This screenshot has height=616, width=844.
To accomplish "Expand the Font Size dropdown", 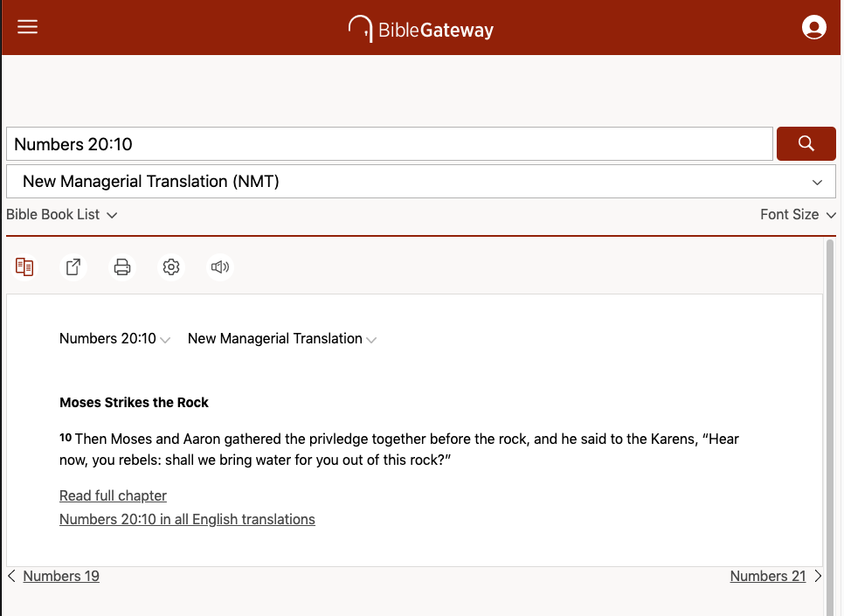I will (x=798, y=215).
